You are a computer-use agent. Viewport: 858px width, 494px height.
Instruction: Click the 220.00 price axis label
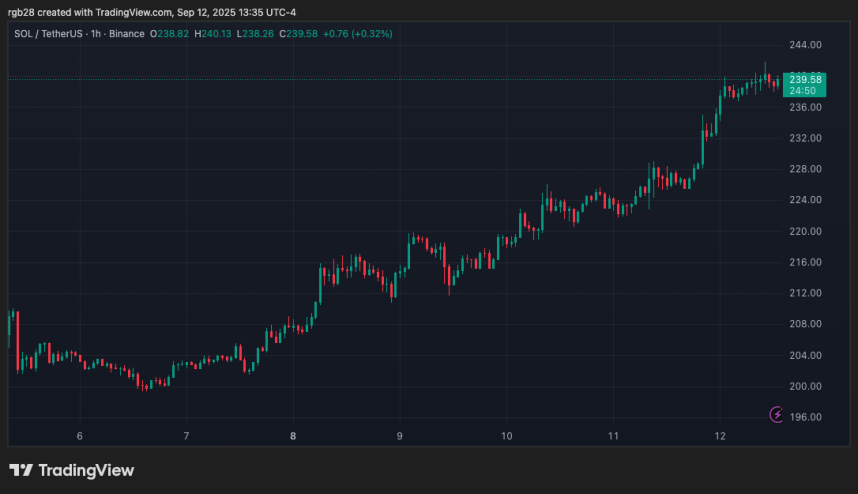[804, 231]
